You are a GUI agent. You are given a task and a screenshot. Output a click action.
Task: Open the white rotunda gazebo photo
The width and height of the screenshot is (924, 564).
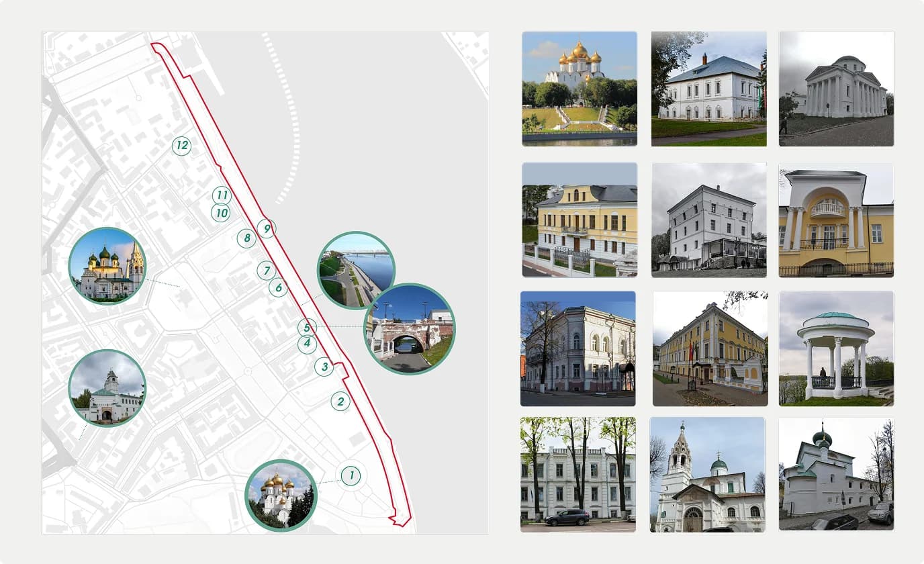point(836,348)
